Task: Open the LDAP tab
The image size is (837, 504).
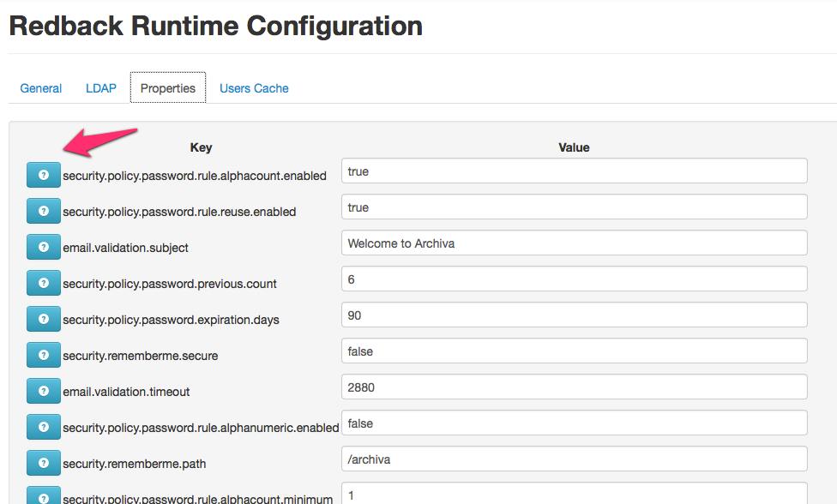Action: (x=101, y=88)
